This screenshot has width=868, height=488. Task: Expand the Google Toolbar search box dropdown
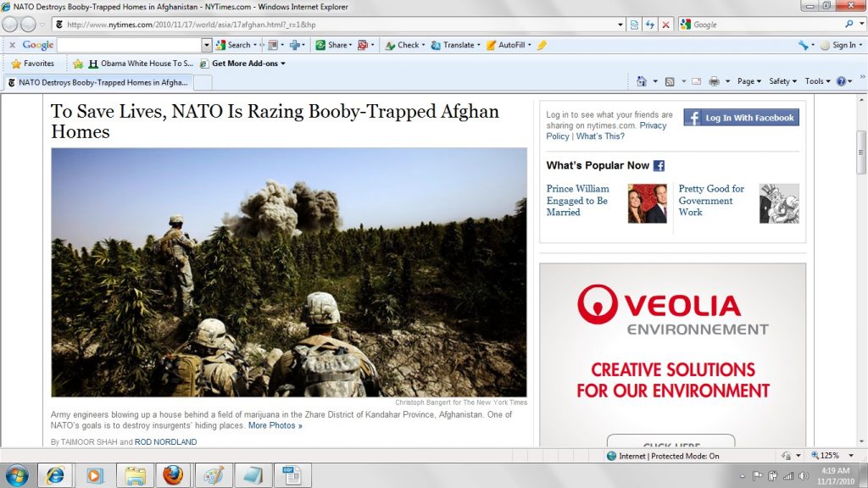[207, 45]
